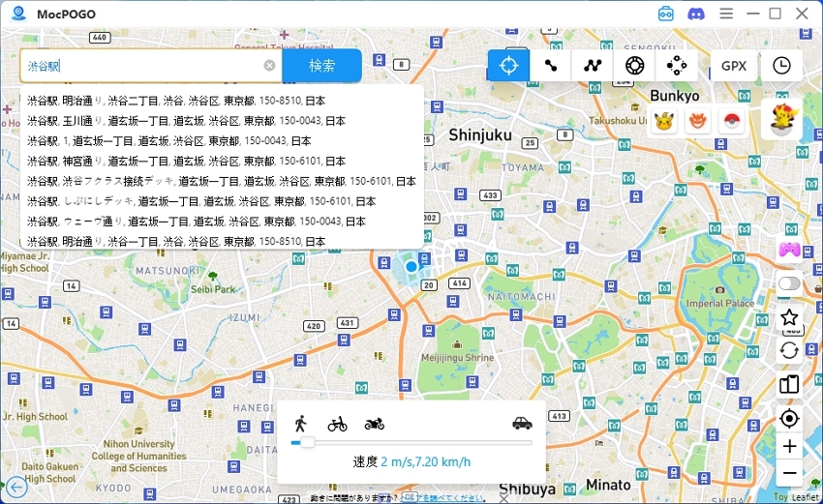Open the hamburger menu
The image size is (823, 504).
pyautogui.click(x=726, y=14)
